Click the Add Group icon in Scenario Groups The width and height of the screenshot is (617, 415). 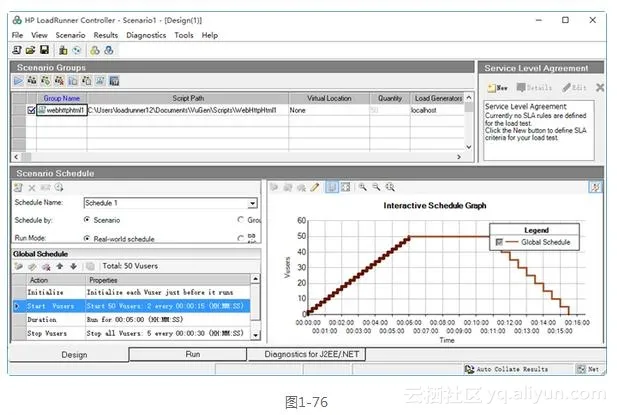(x=46, y=81)
